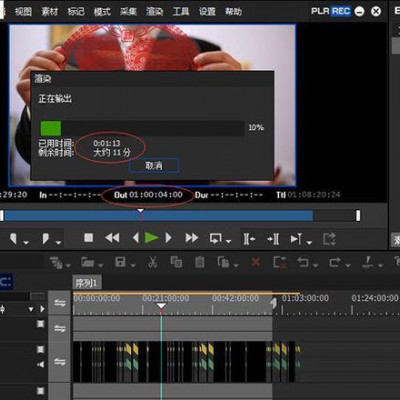Expand dropdown beside play current area icon
This screenshot has height=400, width=400.
coord(309,243)
